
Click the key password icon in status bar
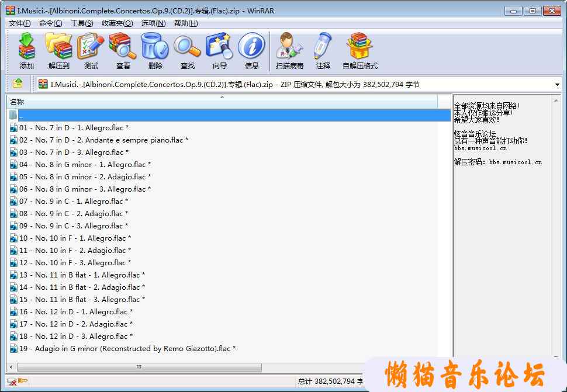(x=22, y=381)
